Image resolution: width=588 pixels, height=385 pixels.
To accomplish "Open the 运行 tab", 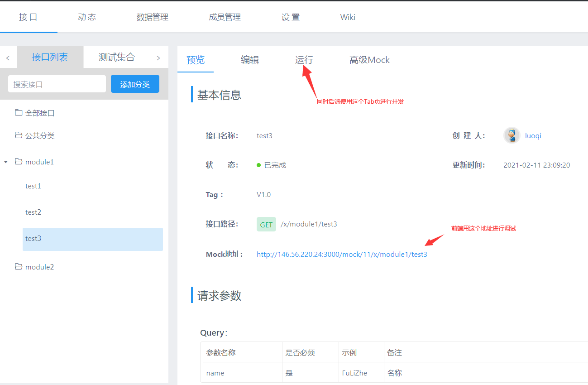I will pos(304,60).
